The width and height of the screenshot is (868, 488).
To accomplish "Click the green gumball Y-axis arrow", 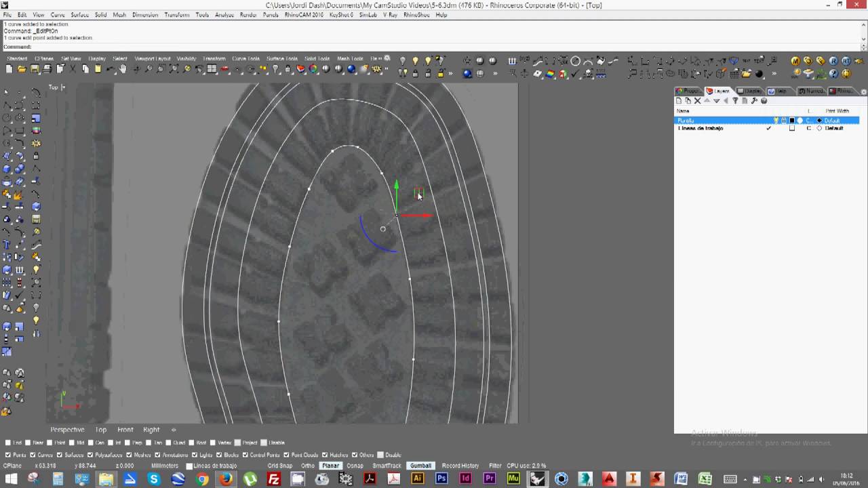I will coord(396,184).
